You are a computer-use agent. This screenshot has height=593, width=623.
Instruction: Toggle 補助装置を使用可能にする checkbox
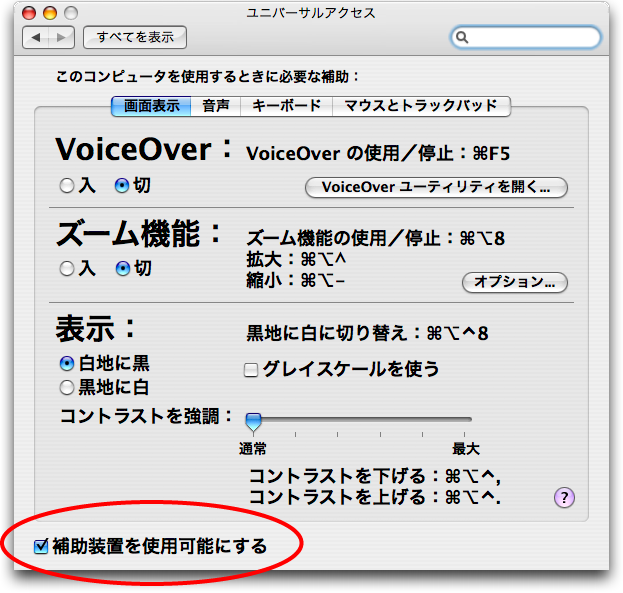[41, 546]
